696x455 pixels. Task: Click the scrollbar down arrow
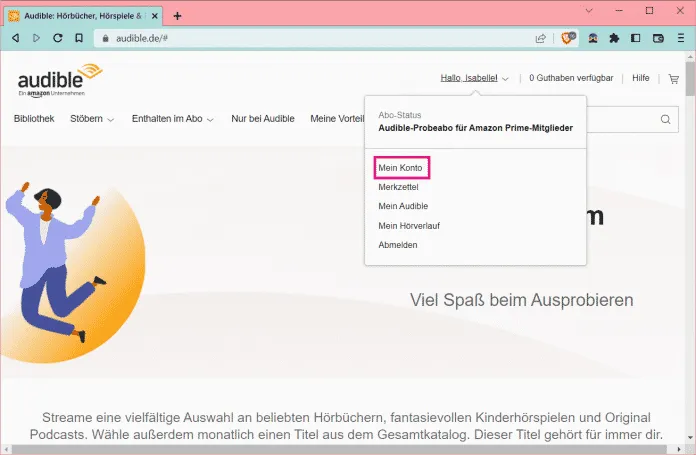(690, 438)
